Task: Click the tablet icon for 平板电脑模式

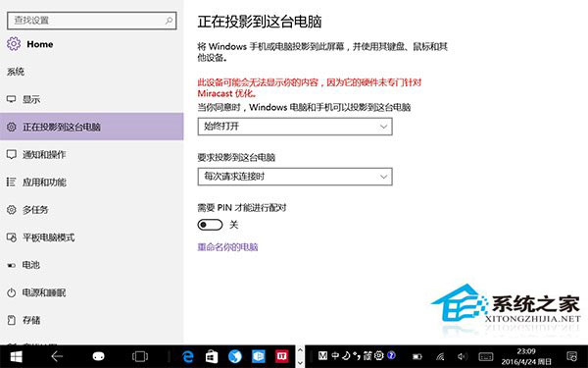Action: [11, 237]
